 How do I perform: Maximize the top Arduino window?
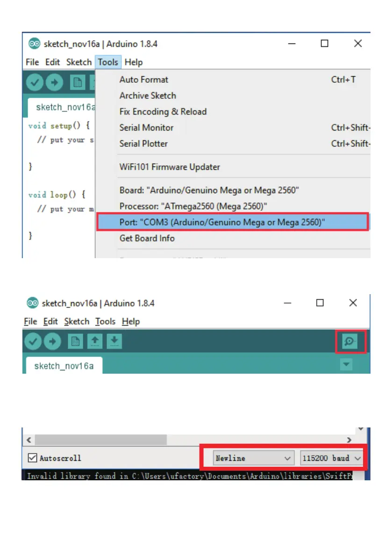pyautogui.click(x=324, y=43)
